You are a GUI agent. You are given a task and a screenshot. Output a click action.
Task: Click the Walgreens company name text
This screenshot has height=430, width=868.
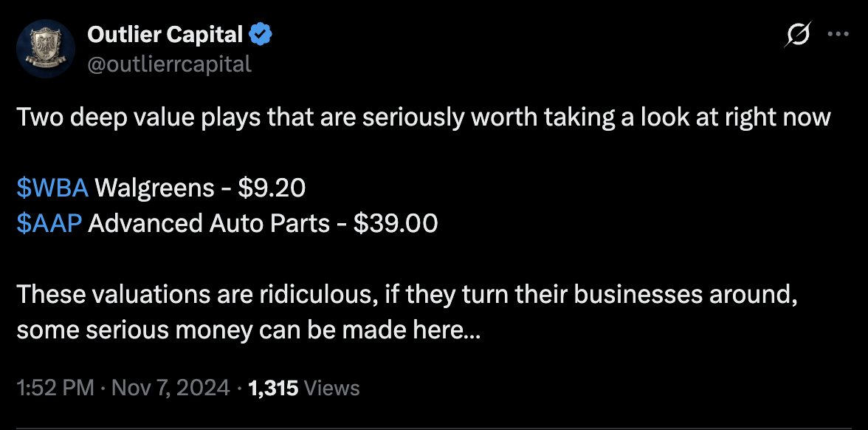pyautogui.click(x=152, y=188)
